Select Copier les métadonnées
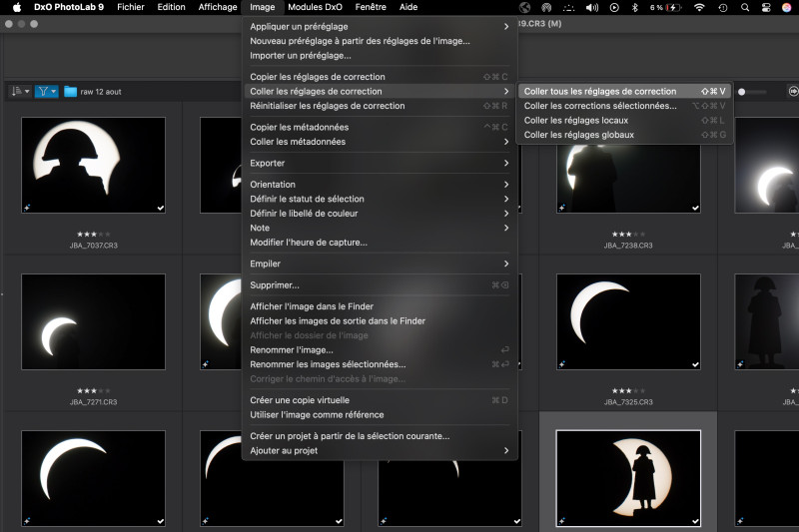Screen dimensions: 799x532 (380, 128)
